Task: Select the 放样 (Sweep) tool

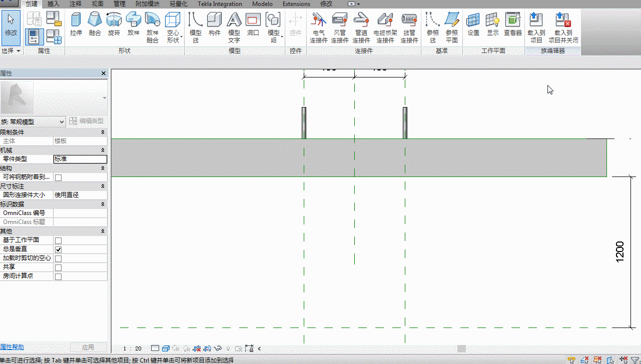Action: coord(134,24)
